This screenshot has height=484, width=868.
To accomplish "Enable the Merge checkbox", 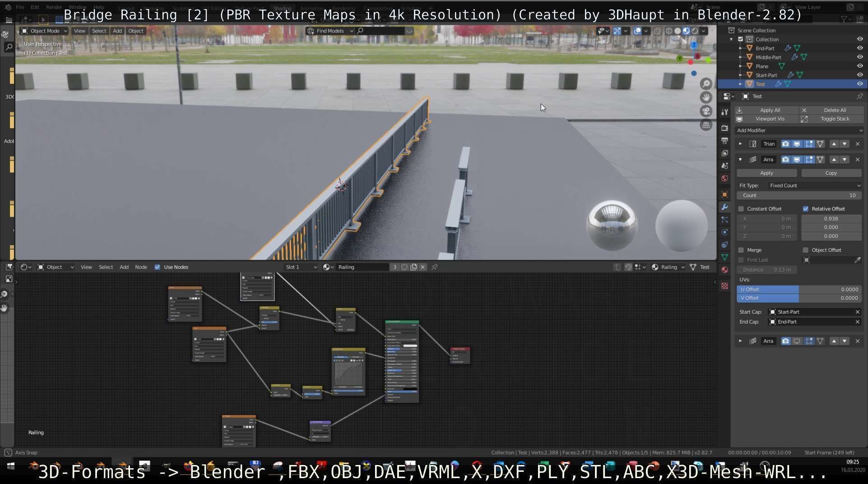I will tap(741, 250).
